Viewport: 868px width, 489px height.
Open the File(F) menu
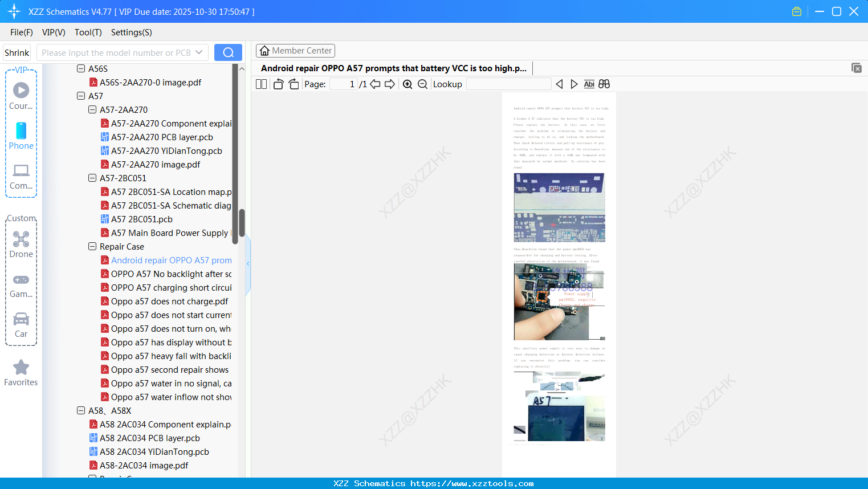coord(22,32)
